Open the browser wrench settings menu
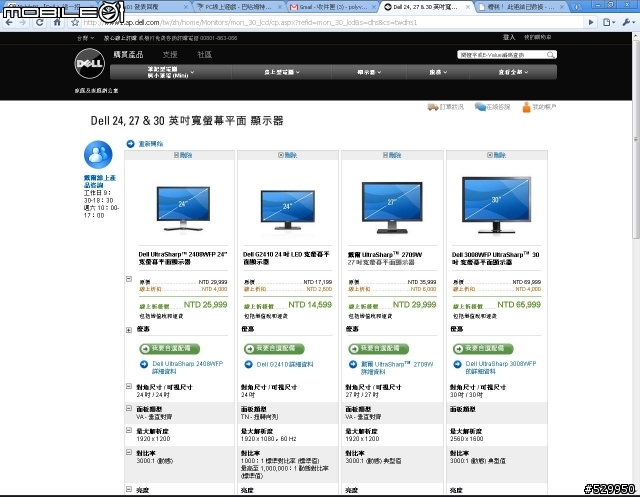Viewport: 640px width, 497px height. click(x=628, y=22)
